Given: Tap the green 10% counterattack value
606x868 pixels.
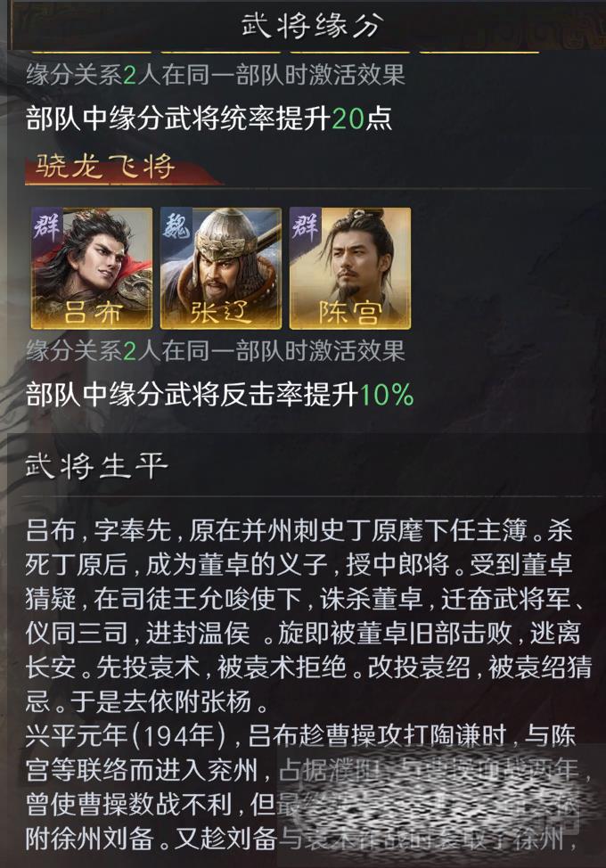Looking at the screenshot, I should click(x=386, y=396).
